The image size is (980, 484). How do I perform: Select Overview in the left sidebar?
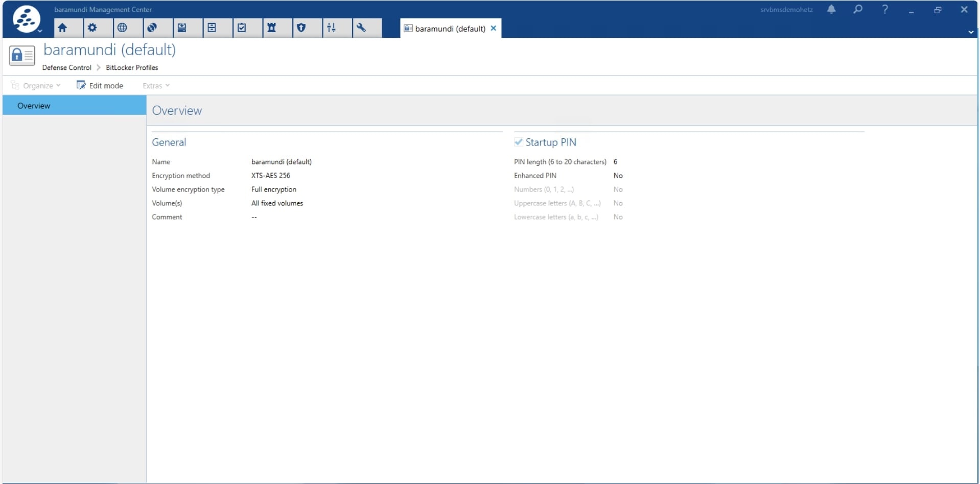[x=74, y=106]
